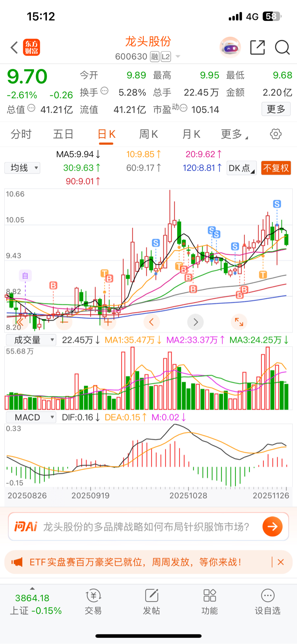The image size is (297, 644).
Task: Tap the 90:9.01 moving average value
Action: click(83, 181)
